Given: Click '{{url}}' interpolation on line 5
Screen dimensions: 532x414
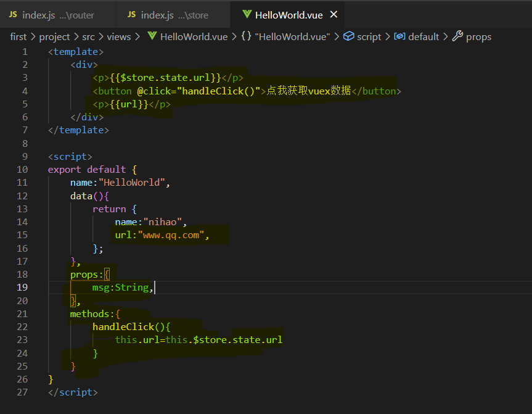Looking at the screenshot, I should pos(129,104).
